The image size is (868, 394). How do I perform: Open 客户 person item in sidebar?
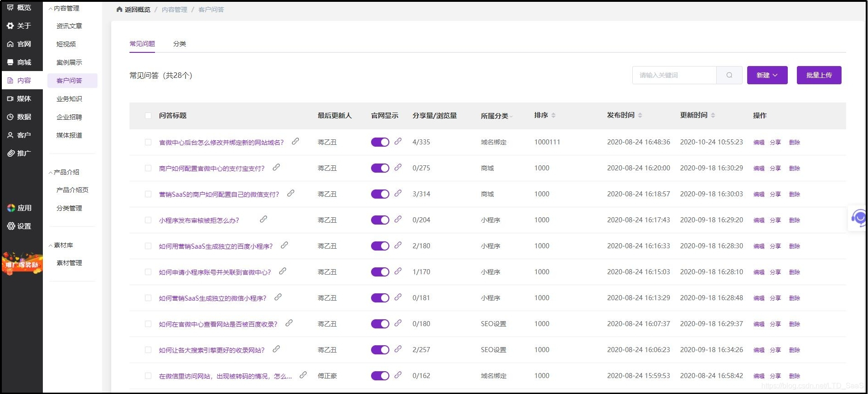[x=19, y=135]
